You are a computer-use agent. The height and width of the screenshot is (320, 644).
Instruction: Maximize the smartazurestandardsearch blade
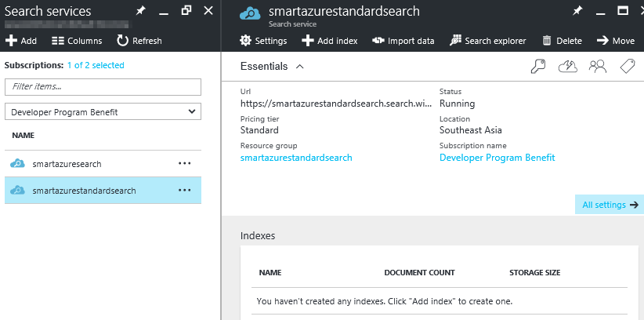623,11
